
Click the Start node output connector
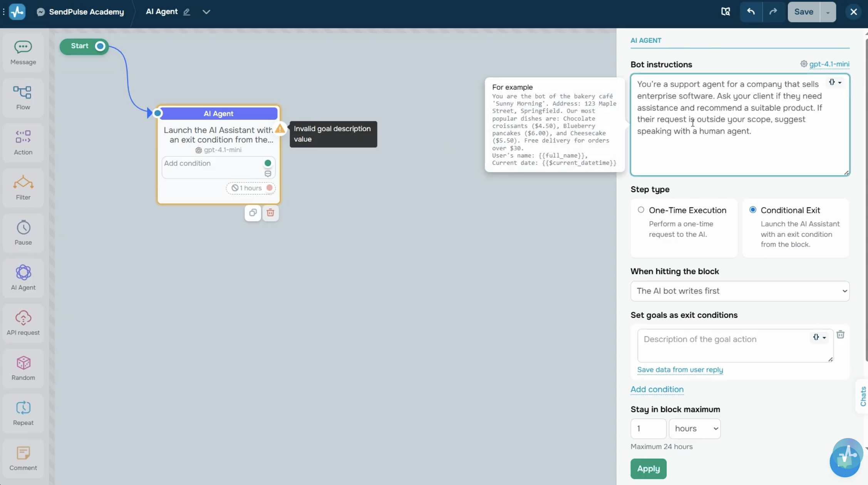tap(100, 46)
